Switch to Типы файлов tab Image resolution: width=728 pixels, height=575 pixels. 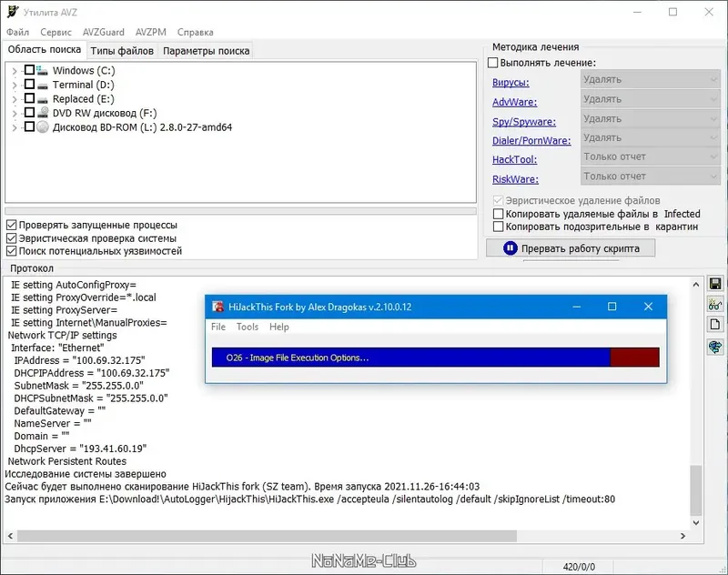[x=122, y=51]
